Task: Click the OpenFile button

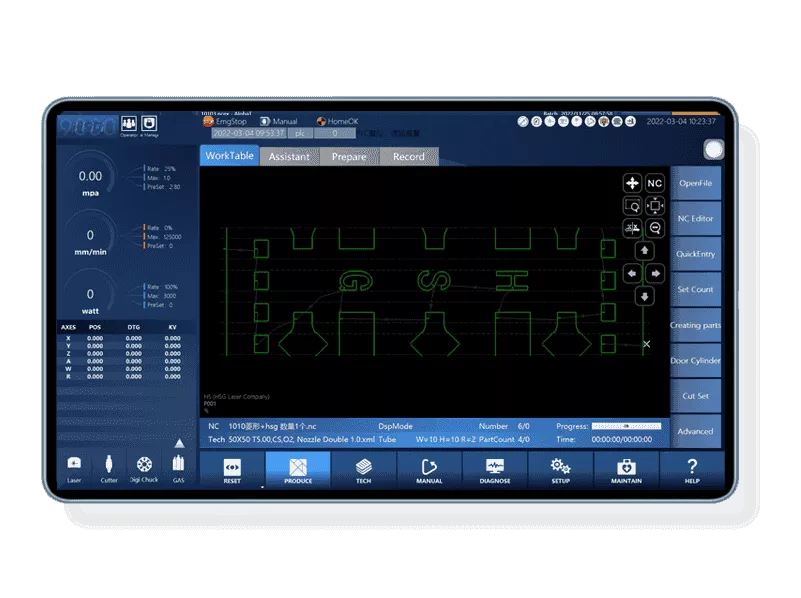Action: pyautogui.click(x=695, y=183)
